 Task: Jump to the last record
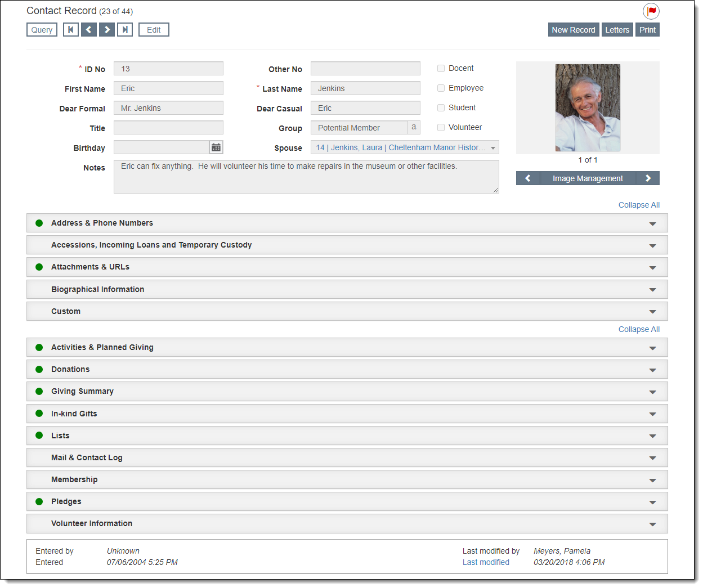(125, 30)
